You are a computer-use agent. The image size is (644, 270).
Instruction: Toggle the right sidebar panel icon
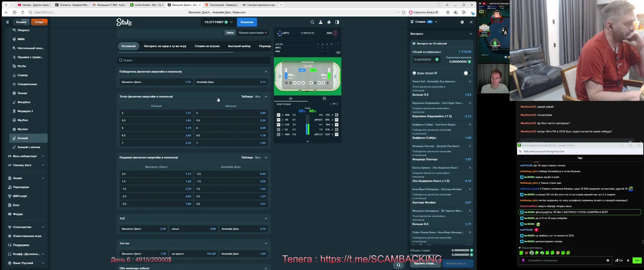pos(337,22)
